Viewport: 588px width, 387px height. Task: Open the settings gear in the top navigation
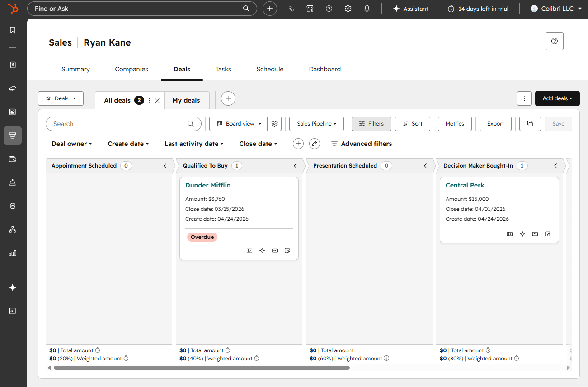(348, 8)
